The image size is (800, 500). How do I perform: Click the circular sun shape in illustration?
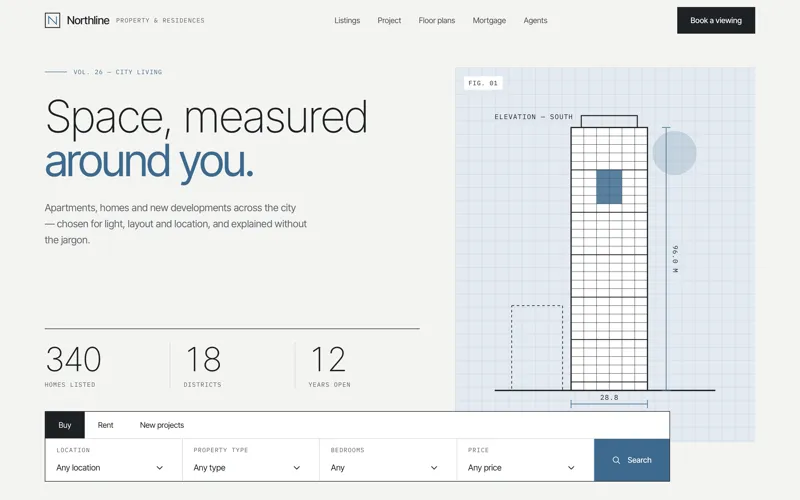[674, 153]
